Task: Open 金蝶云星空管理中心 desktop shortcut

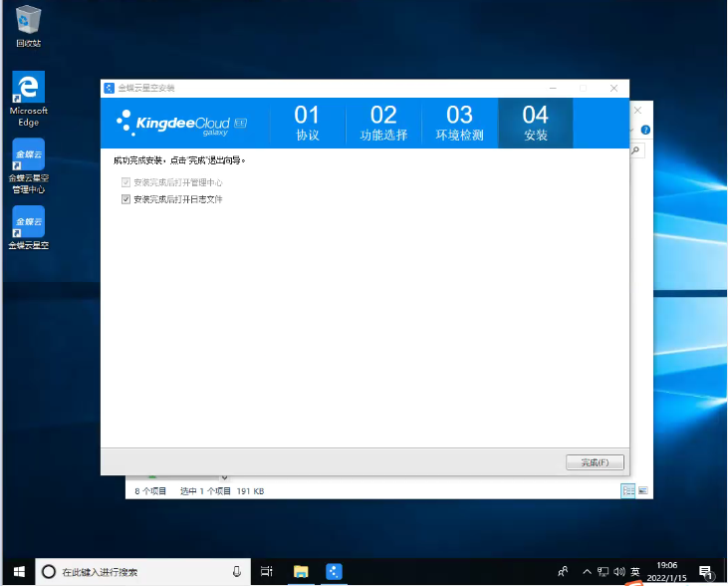Action: tap(28, 165)
